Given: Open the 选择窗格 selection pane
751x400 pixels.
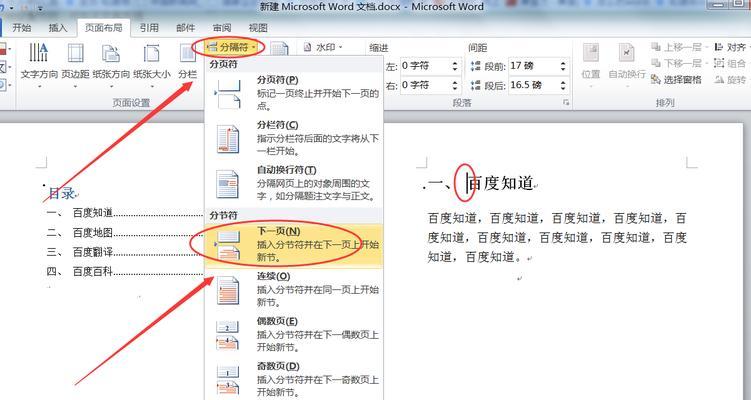Looking at the screenshot, I should (x=676, y=80).
